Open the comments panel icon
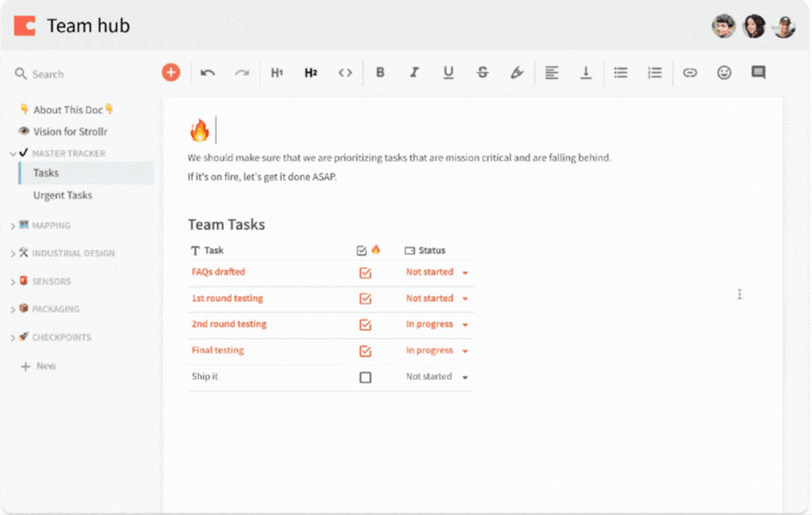812x515 pixels. [758, 73]
